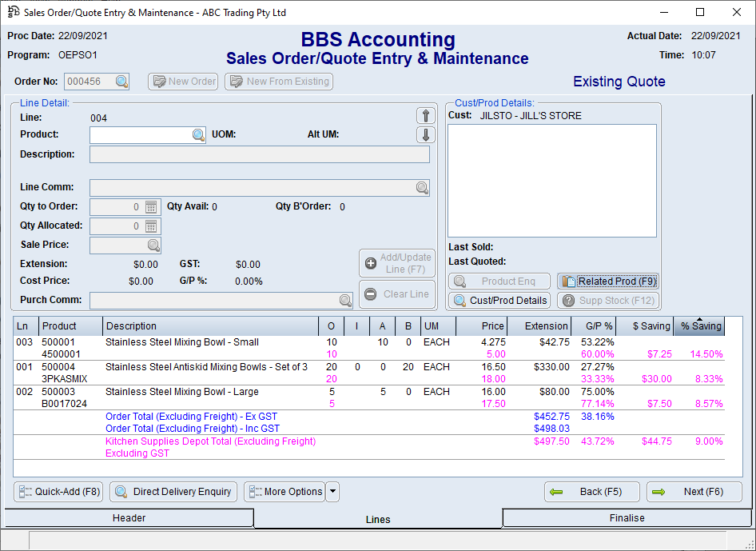Open the Qty to Order calculator icon
This screenshot has width=756, height=551.
coord(152,207)
